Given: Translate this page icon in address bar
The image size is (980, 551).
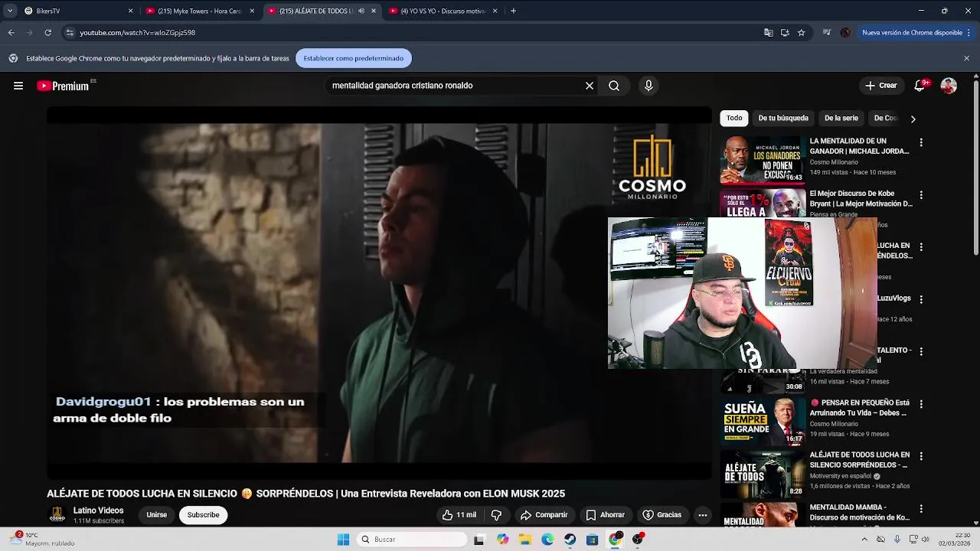Looking at the screenshot, I should pyautogui.click(x=768, y=33).
